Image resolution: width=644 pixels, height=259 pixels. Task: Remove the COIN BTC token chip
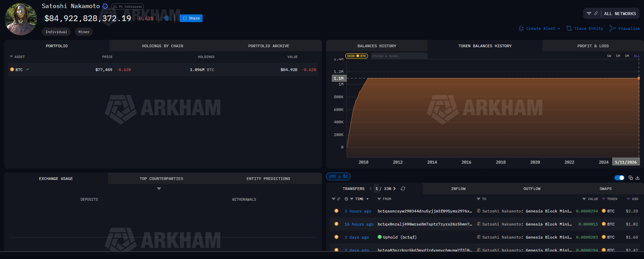(x=357, y=56)
